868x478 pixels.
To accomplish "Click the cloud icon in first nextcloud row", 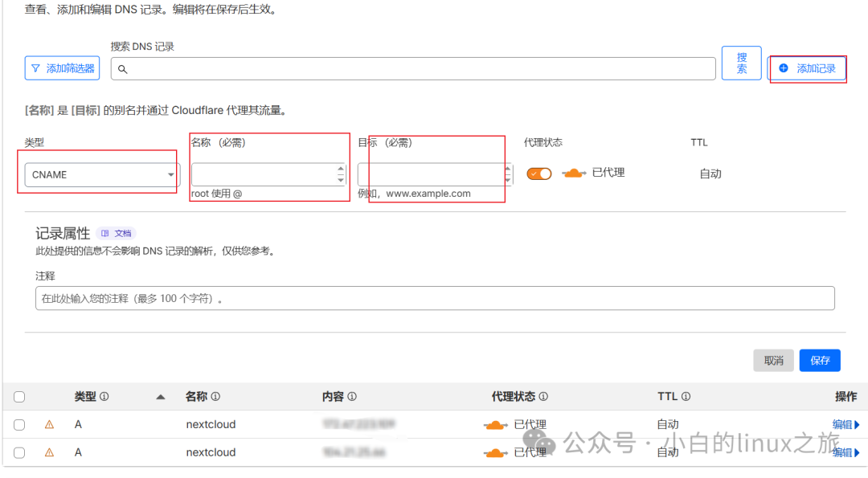I will click(x=495, y=425).
